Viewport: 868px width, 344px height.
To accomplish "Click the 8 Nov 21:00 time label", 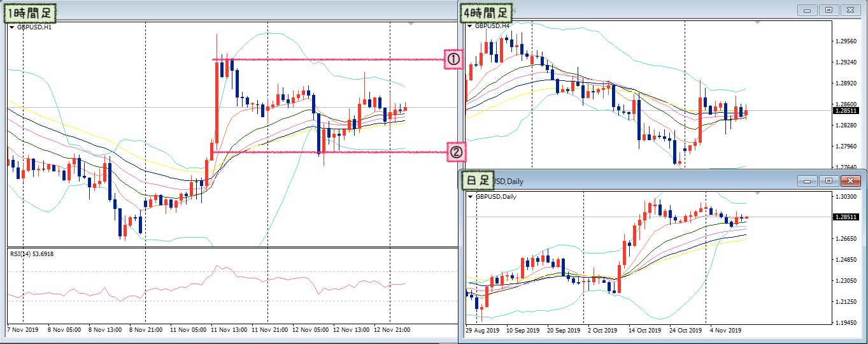I will [x=146, y=330].
